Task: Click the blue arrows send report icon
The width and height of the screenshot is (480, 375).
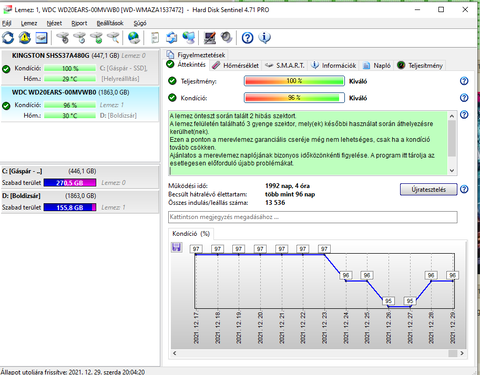Action: (x=172, y=38)
